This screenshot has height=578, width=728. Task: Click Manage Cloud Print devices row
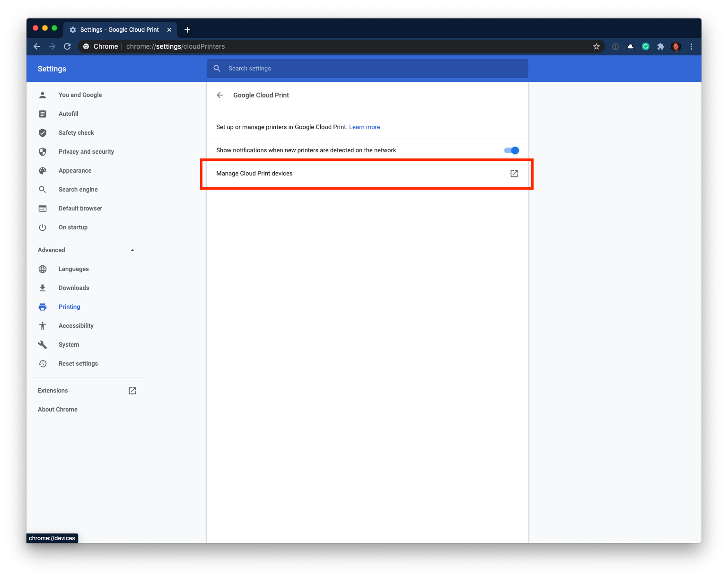[368, 174]
